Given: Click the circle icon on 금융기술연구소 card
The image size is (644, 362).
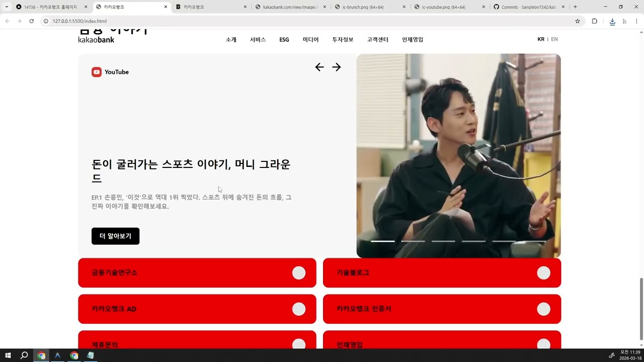Looking at the screenshot, I should pos(299,273).
